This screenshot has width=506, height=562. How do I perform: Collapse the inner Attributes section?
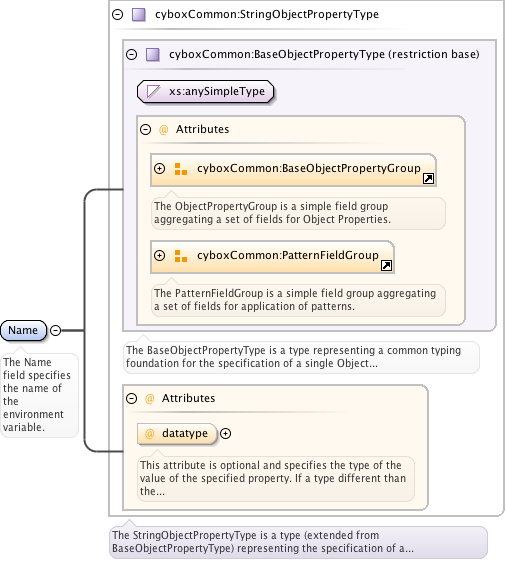(145, 129)
